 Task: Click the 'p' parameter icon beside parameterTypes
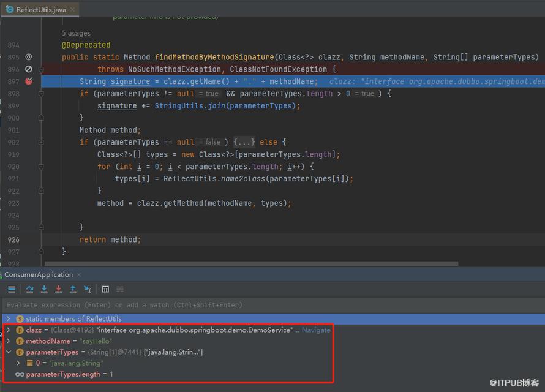pos(20,352)
